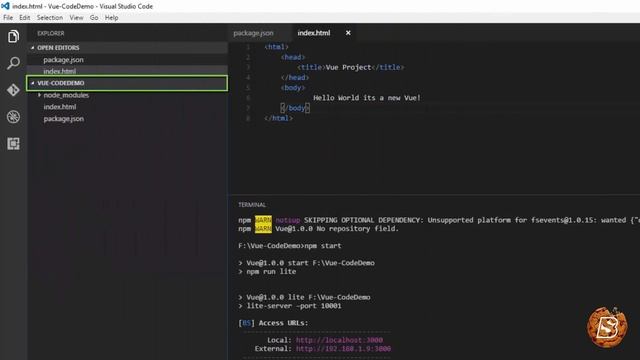The height and width of the screenshot is (360, 640).
Task: Open the Explorer view in activity bar
Action: [13, 37]
